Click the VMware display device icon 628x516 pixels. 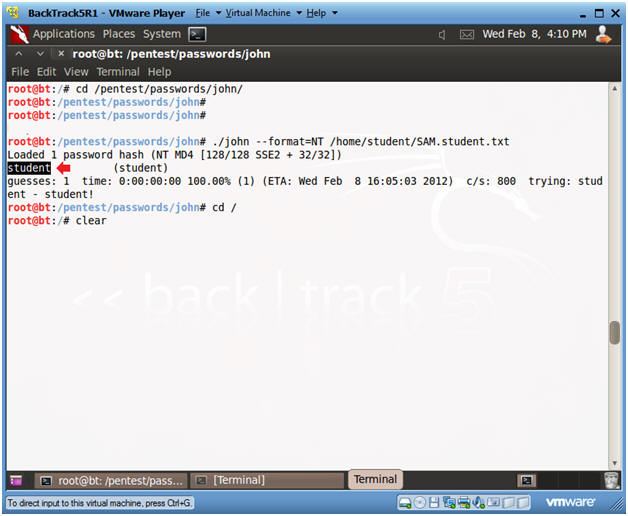point(493,502)
